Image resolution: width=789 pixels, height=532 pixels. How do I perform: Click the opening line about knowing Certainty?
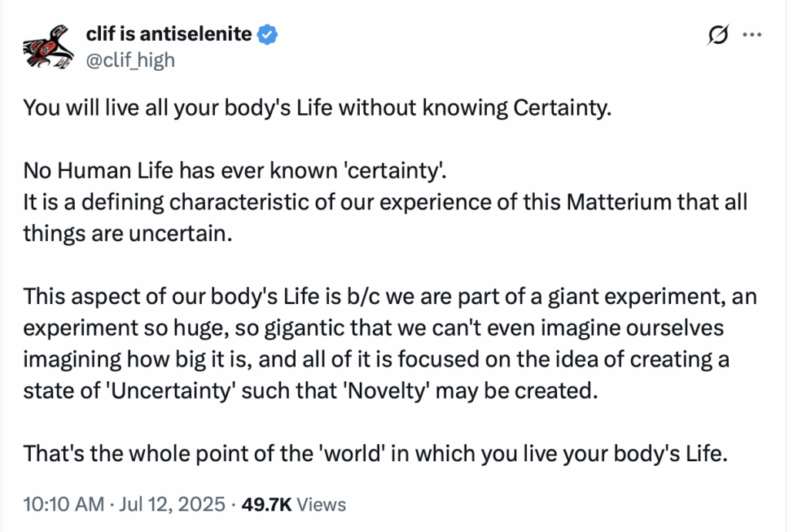(317, 108)
